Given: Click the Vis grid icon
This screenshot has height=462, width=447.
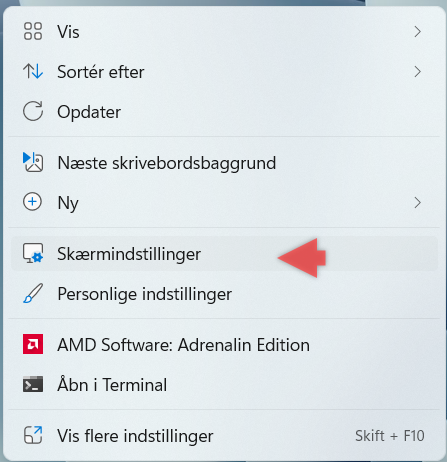Looking at the screenshot, I should [33, 31].
